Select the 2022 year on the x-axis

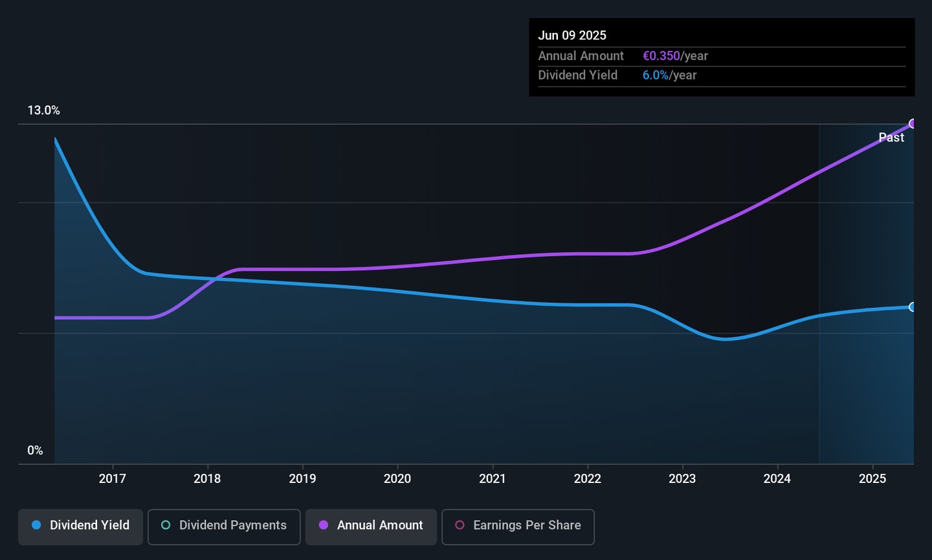coord(588,479)
